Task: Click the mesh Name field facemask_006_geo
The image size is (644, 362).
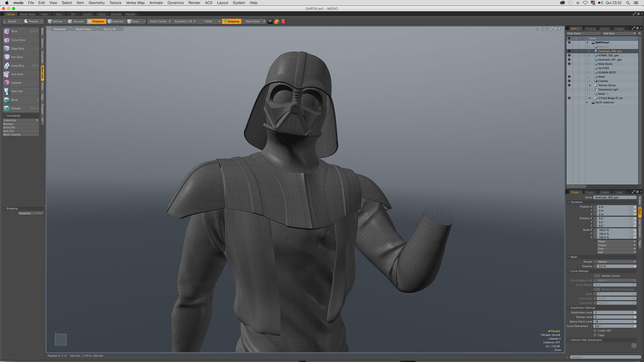Action: (615, 197)
